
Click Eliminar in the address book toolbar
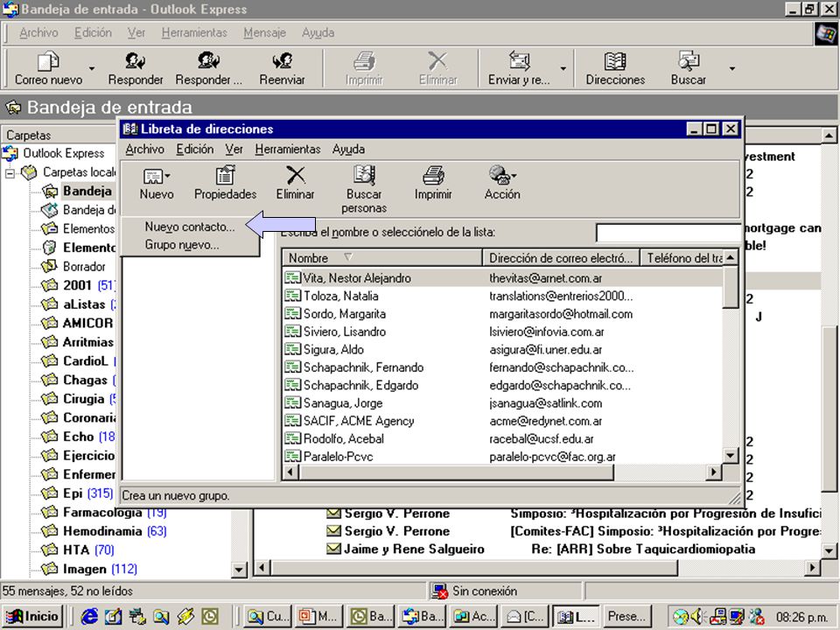295,183
